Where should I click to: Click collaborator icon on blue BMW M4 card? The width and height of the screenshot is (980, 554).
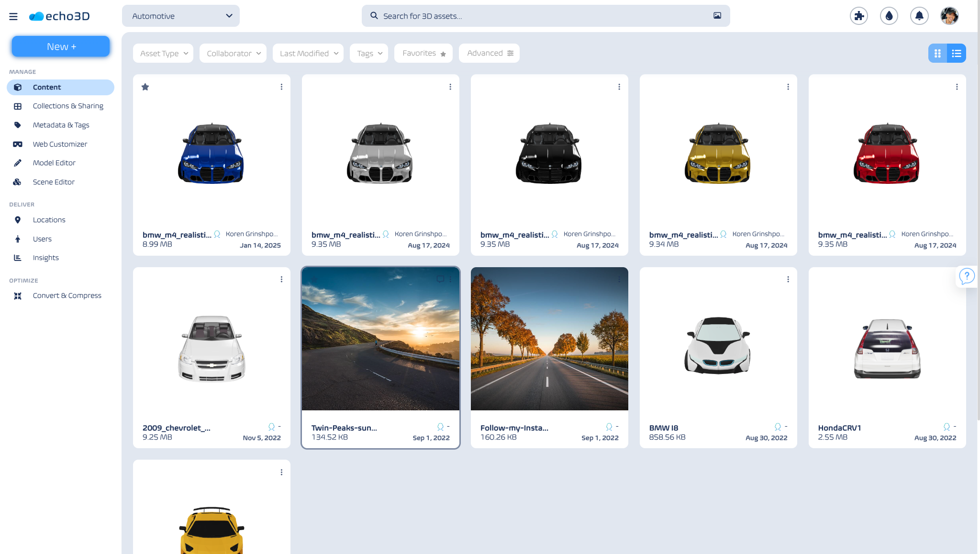tap(217, 234)
